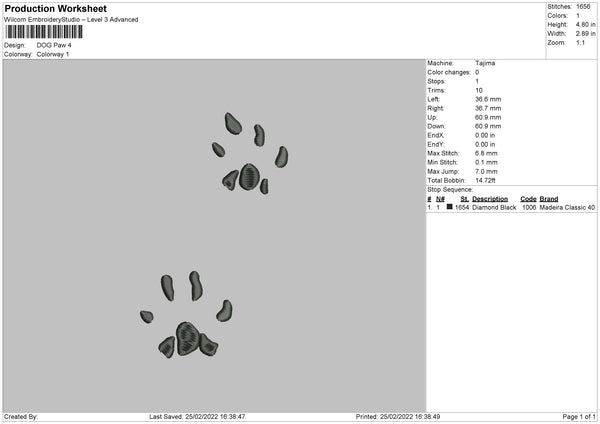Select the Diamond Black color swatch

tap(449, 207)
